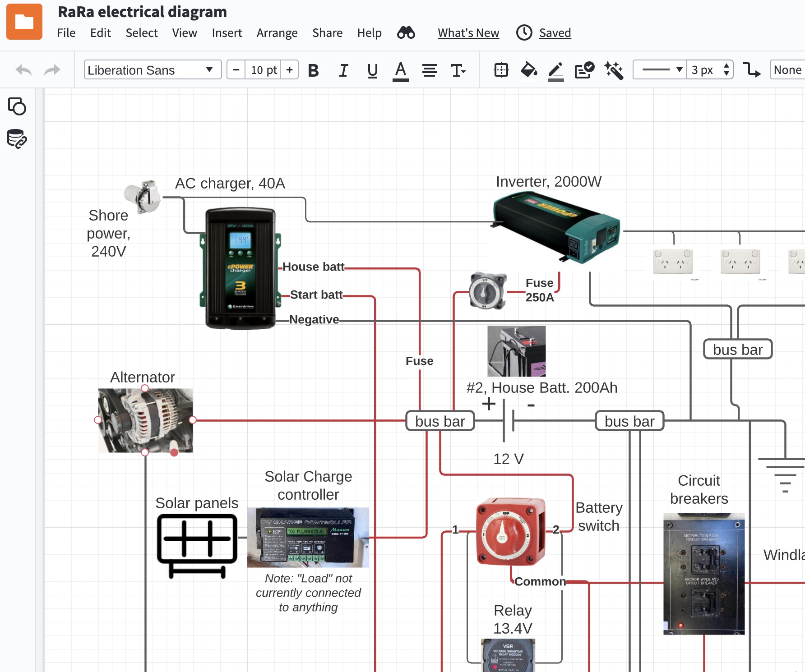Open the Arrange menu
Viewport: 805px width, 672px height.
(277, 33)
